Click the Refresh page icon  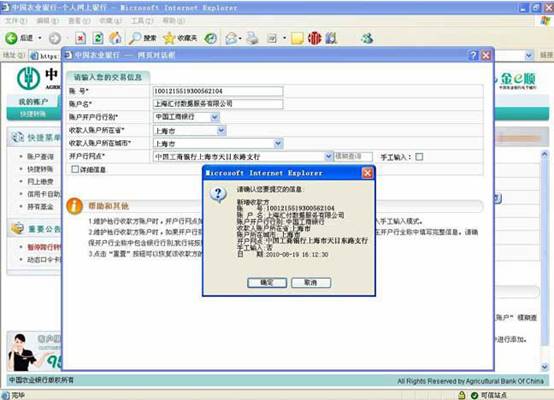(98, 38)
